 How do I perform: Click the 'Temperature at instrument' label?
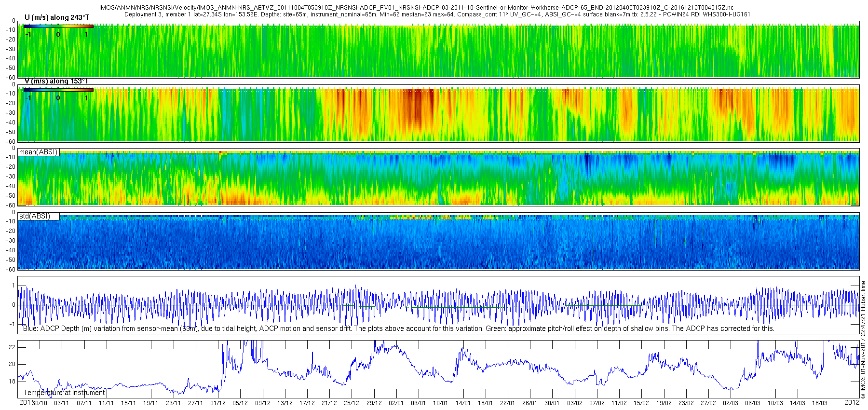click(x=64, y=393)
